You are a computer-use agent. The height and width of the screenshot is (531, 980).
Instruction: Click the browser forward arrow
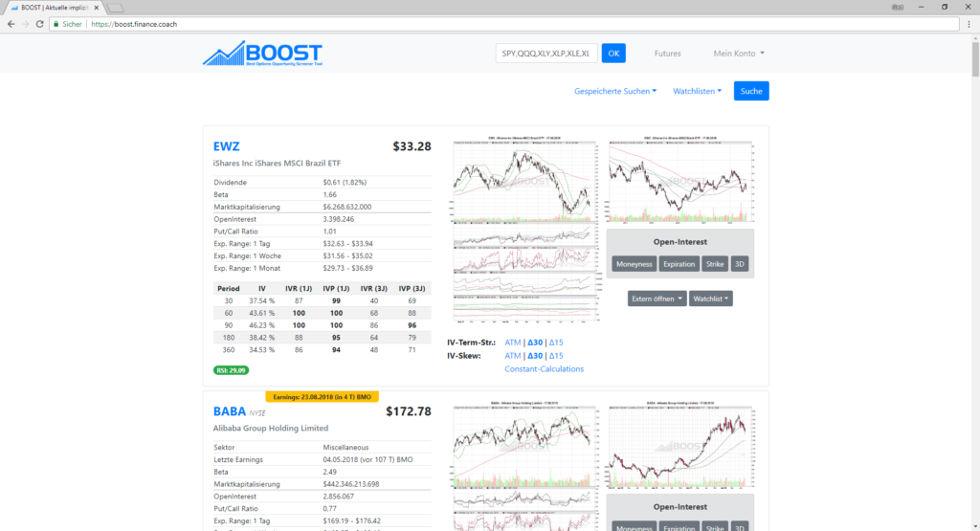point(25,24)
